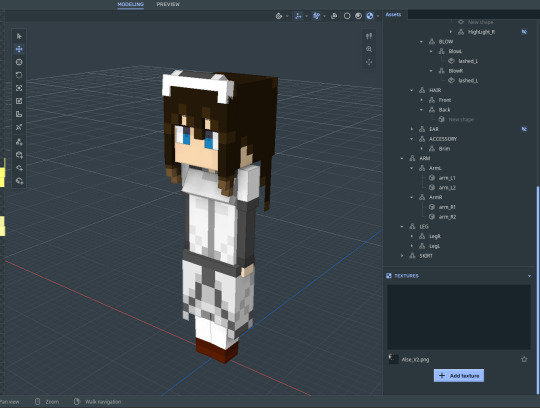Select the arrow pointer tool
This screenshot has height=408, width=540.
point(19,36)
